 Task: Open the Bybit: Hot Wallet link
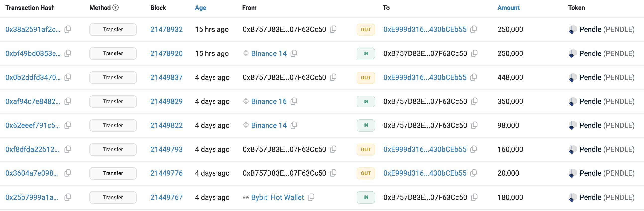[277, 197]
